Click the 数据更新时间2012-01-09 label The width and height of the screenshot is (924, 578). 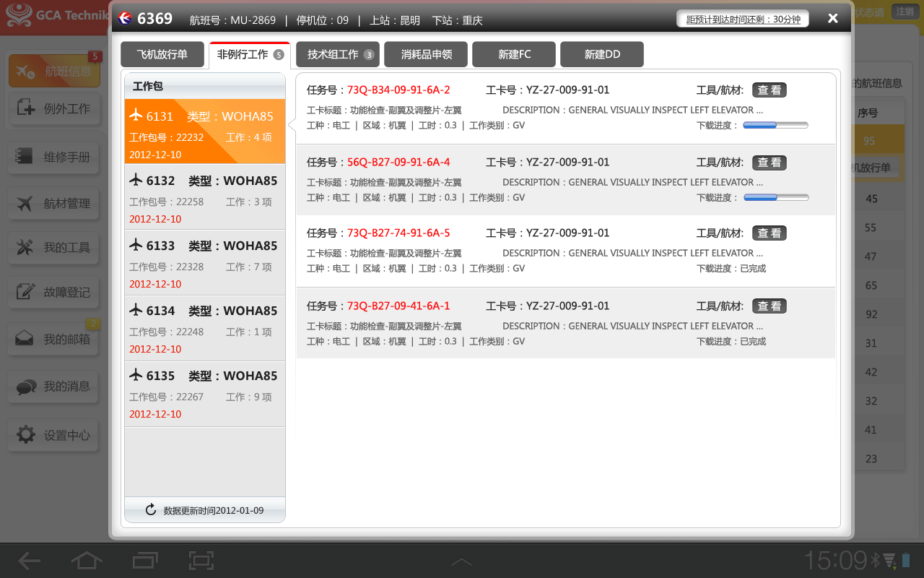pos(214,511)
